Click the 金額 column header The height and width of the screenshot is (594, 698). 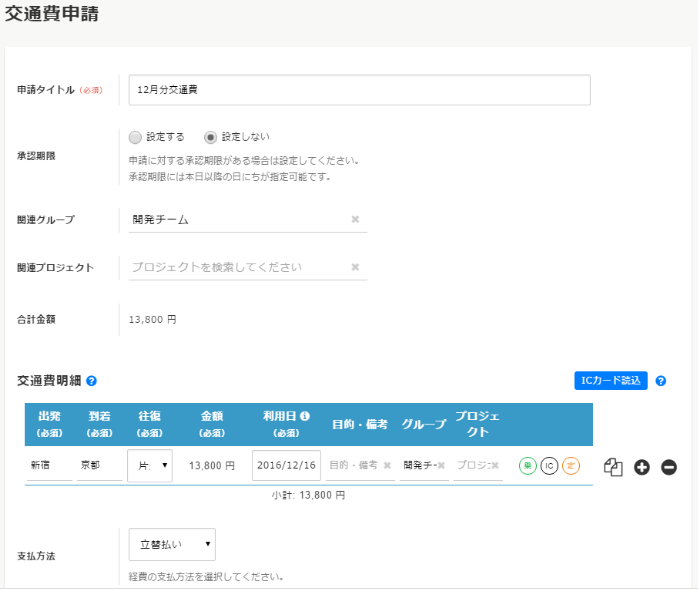pyautogui.click(x=212, y=424)
